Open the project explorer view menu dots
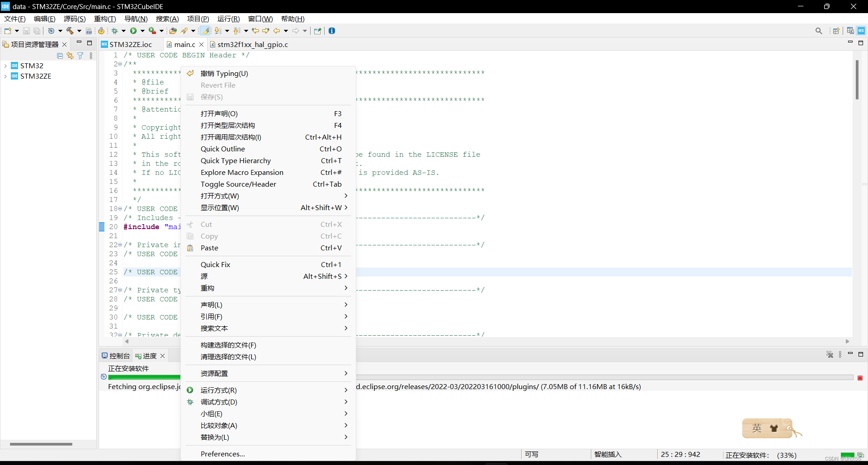The image size is (868, 465). point(91,56)
